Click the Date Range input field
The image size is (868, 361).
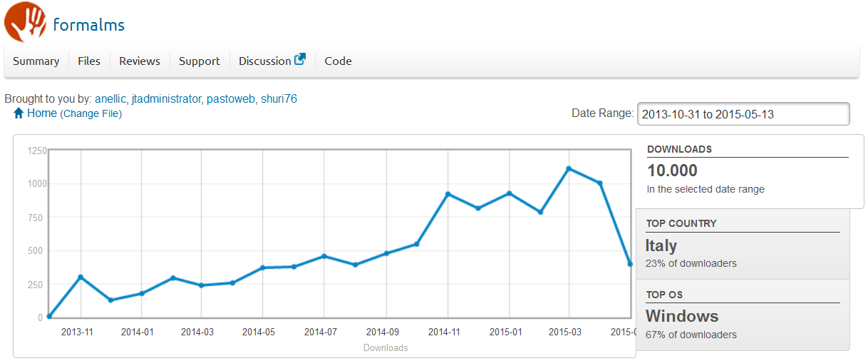pyautogui.click(x=743, y=114)
